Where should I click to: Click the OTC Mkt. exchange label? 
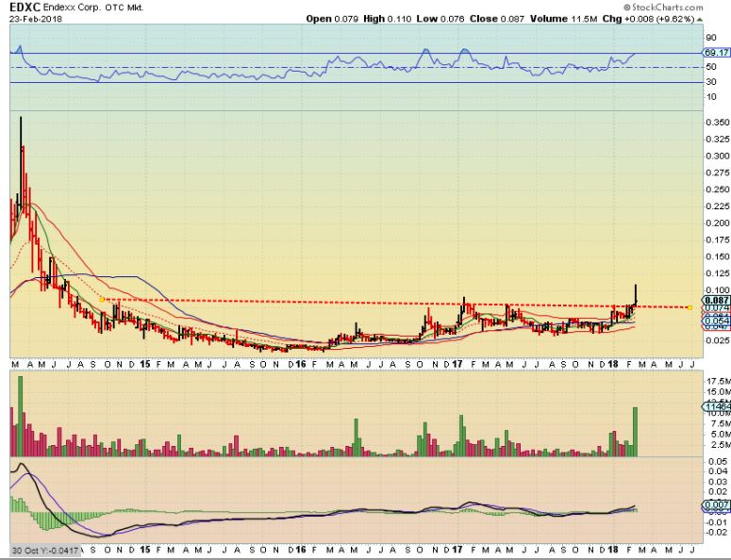pos(124,8)
